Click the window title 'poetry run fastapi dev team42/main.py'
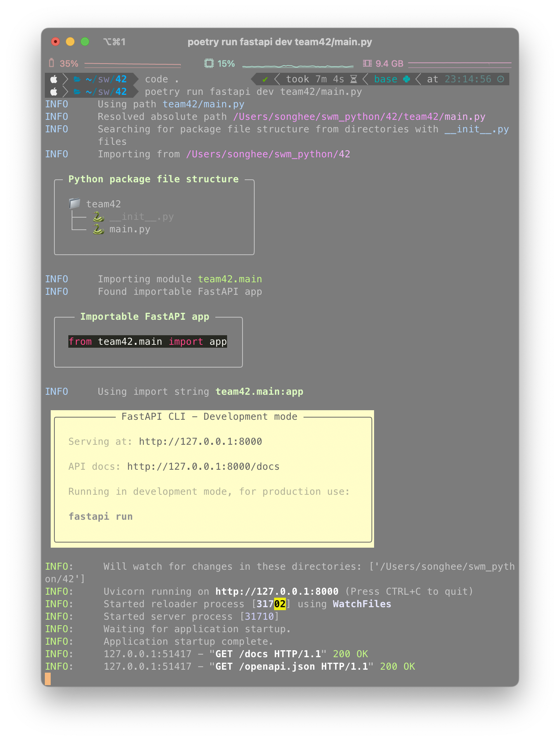Screen dimensions: 560x741 (x=280, y=42)
